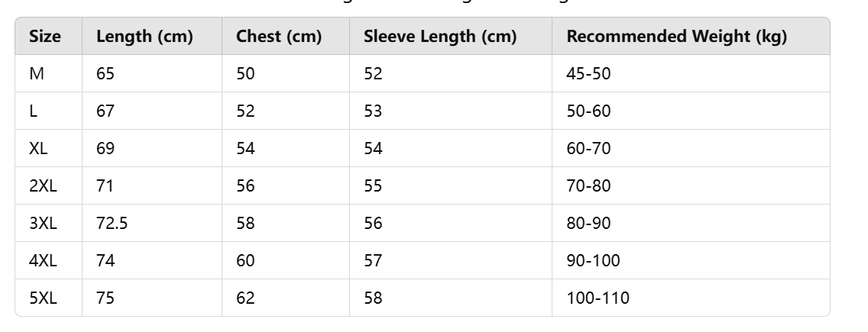The image size is (868, 332).
Task: Select the Chest (cm) header cell
Action: pyautogui.click(x=279, y=37)
